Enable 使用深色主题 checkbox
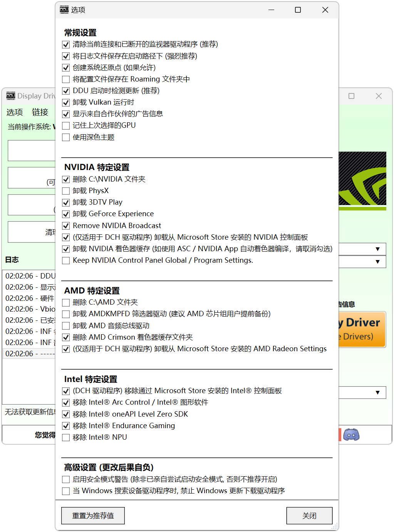394x532 pixels. (x=66, y=137)
